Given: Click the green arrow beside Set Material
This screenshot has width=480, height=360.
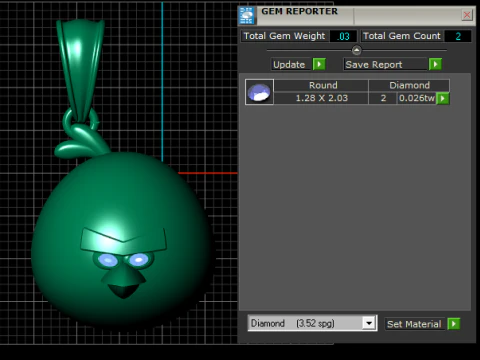Looking at the screenshot, I should coord(454,324).
